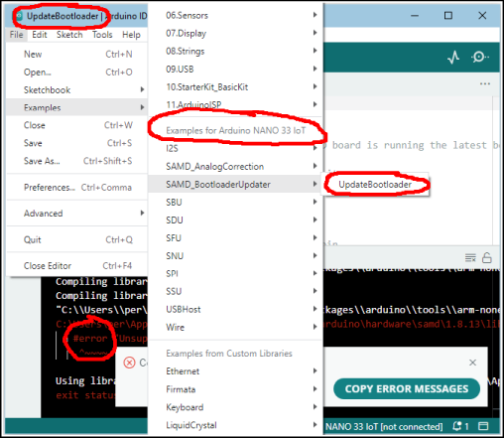Expand 11.ArduinoISP examples
Screen dimensions: 504x438
pos(235,104)
